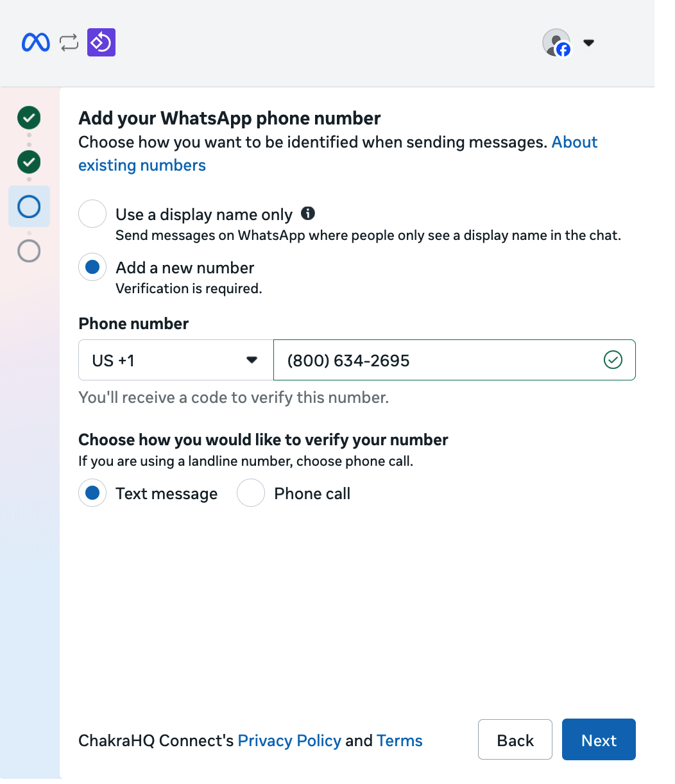The width and height of the screenshot is (675, 784).
Task: Open 'About existing numbers' link
Action: click(142, 166)
